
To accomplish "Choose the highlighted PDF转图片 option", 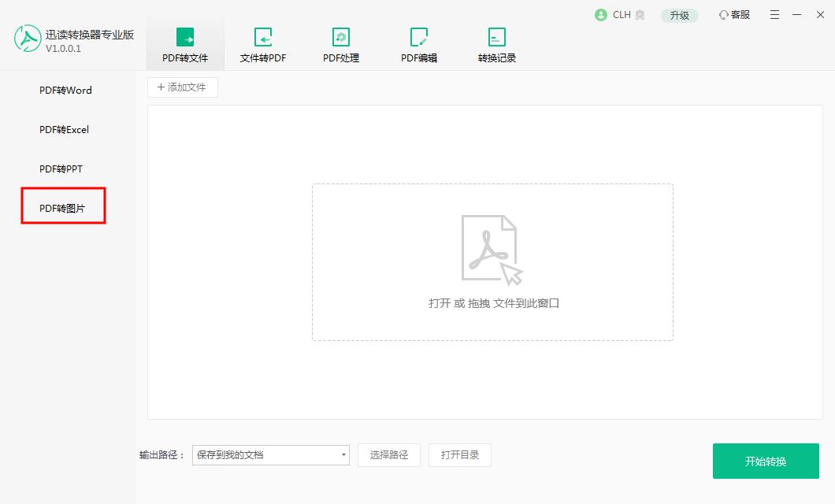I will click(63, 206).
